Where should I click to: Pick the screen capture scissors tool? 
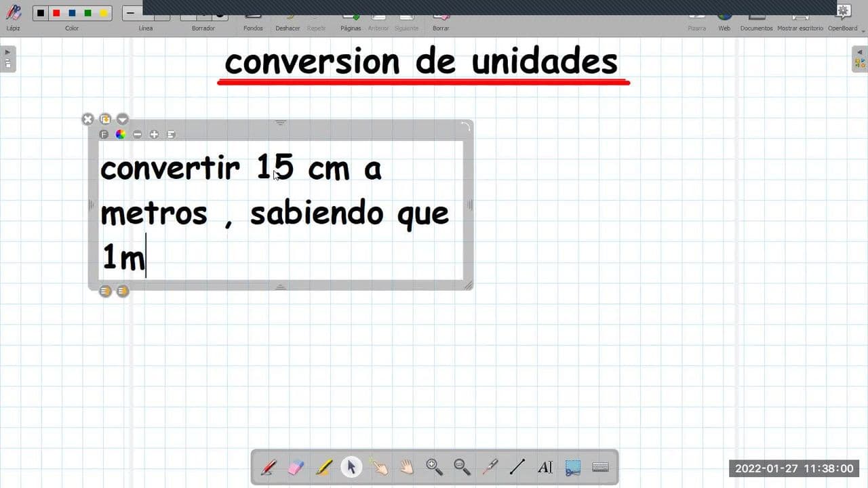[573, 467]
